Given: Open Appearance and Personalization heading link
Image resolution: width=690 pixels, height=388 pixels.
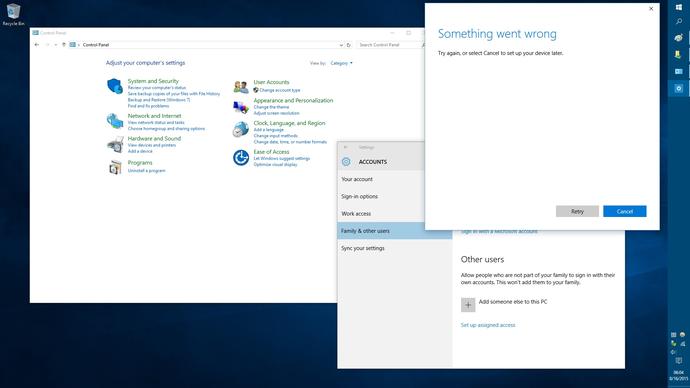Looking at the screenshot, I should tap(293, 100).
